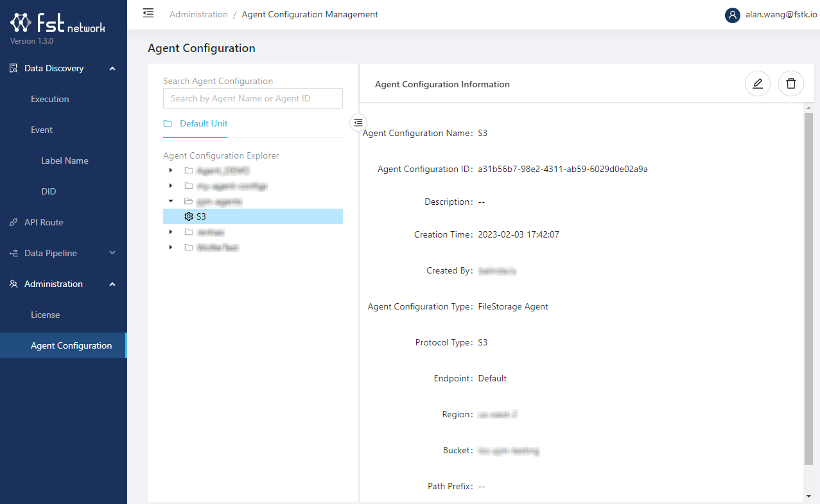
Task: Expand the Data Pipeline menu section
Action: 112,253
